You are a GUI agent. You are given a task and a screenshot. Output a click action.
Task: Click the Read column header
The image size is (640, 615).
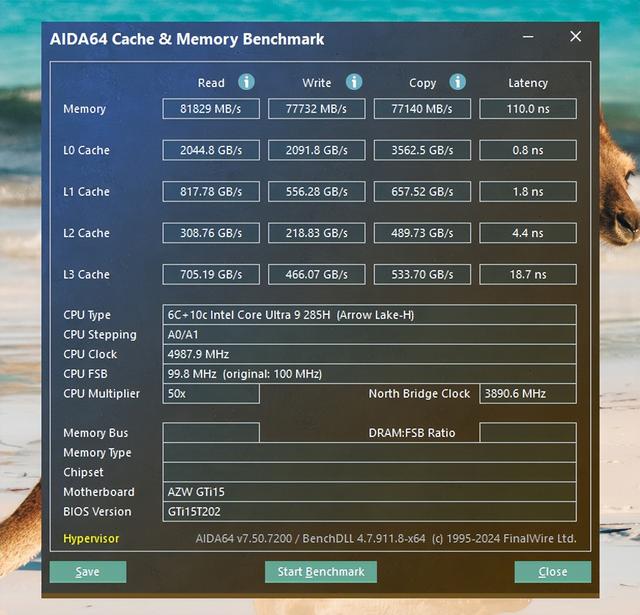click(211, 83)
